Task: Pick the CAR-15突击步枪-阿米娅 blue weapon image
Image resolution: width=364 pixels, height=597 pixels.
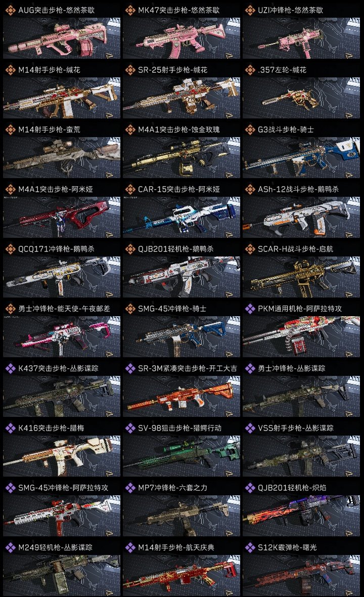Action: tap(181, 218)
